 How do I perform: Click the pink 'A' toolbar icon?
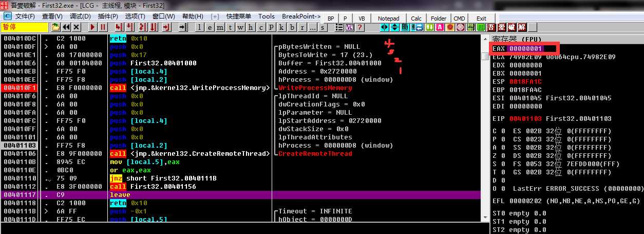[x=440, y=27]
